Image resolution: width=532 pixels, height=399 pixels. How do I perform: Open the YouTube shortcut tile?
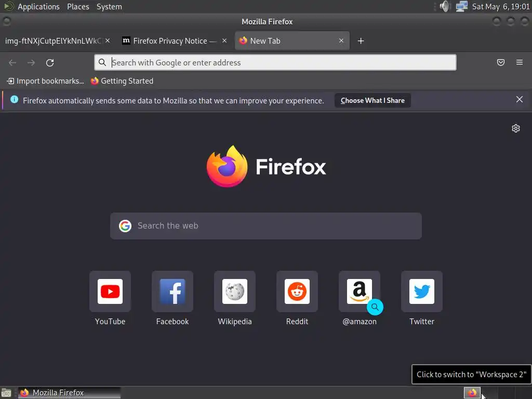110,291
